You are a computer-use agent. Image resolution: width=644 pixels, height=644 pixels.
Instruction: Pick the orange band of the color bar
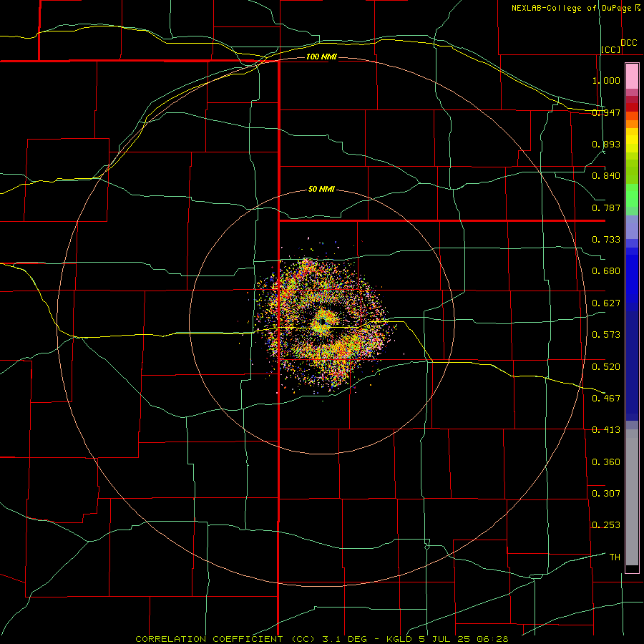pyautogui.click(x=632, y=124)
